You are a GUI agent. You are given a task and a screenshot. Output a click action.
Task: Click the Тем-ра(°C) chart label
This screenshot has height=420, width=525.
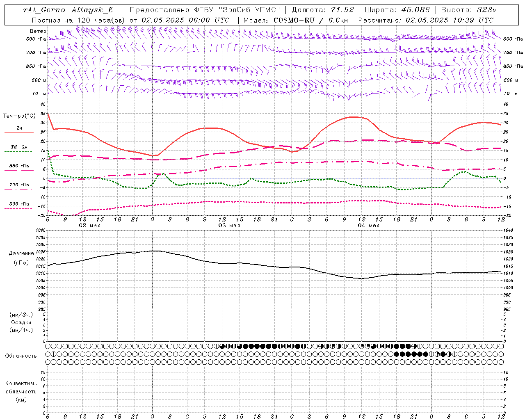(19, 116)
